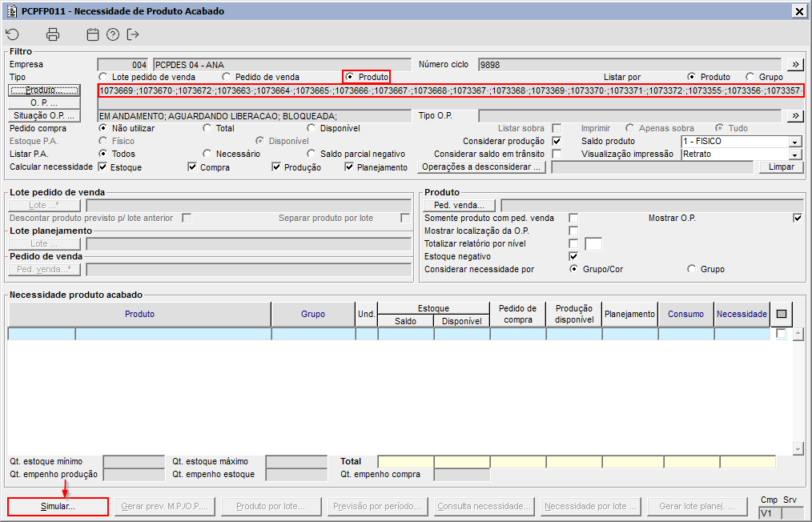Viewport: 812px width, 522px height.
Task: Toggle Mostrar O.P. checkbox
Action: pyautogui.click(x=798, y=218)
